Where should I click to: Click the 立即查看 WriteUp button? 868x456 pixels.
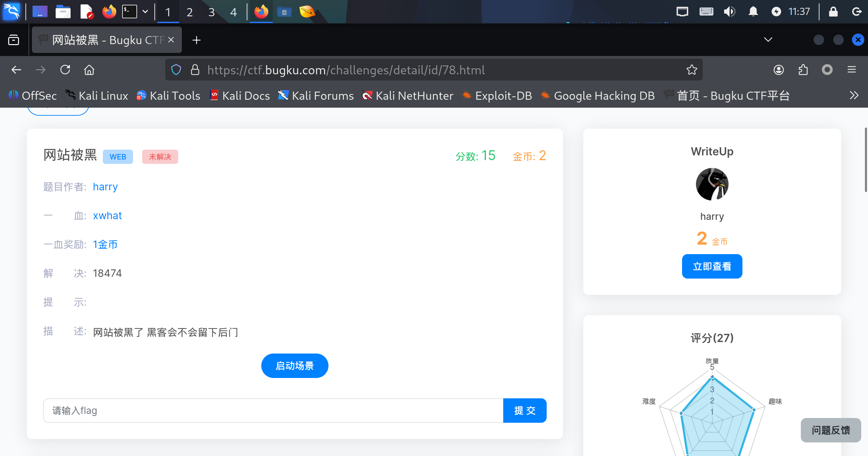pos(712,266)
